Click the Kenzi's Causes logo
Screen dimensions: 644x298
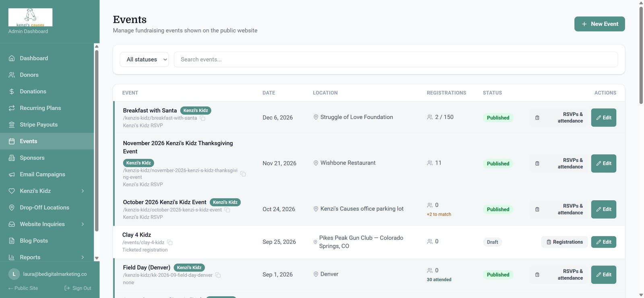pos(30,17)
